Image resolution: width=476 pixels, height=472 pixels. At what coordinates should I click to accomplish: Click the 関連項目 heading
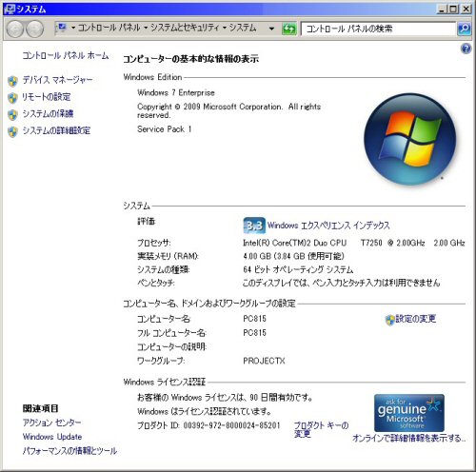point(40,408)
